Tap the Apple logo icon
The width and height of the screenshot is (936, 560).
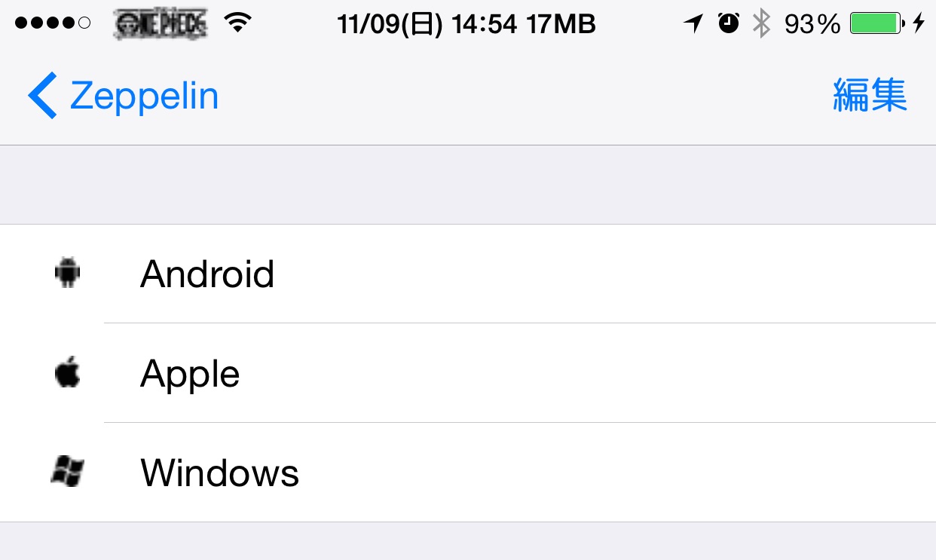point(68,373)
